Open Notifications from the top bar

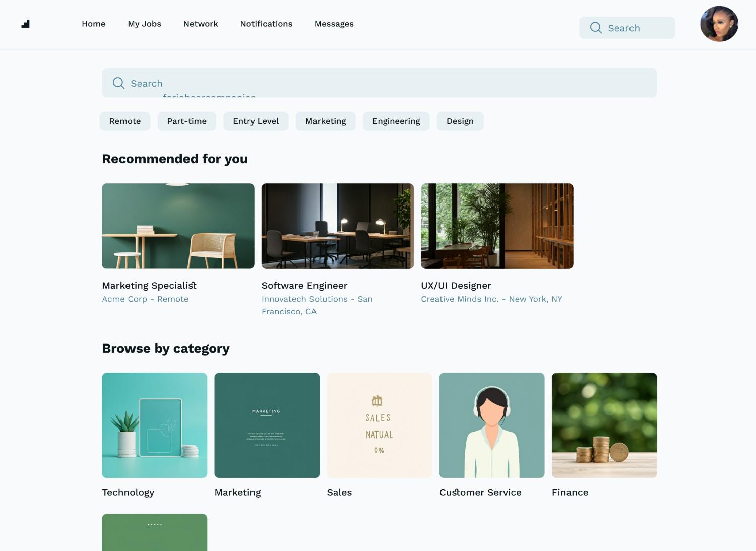click(266, 24)
